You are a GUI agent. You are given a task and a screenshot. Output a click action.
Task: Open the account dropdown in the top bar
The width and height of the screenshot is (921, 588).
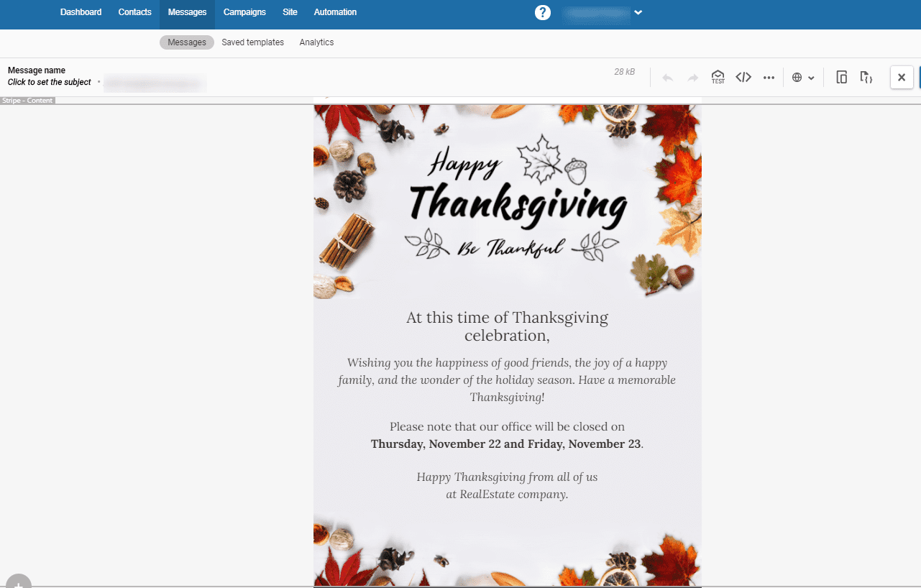[x=638, y=12]
